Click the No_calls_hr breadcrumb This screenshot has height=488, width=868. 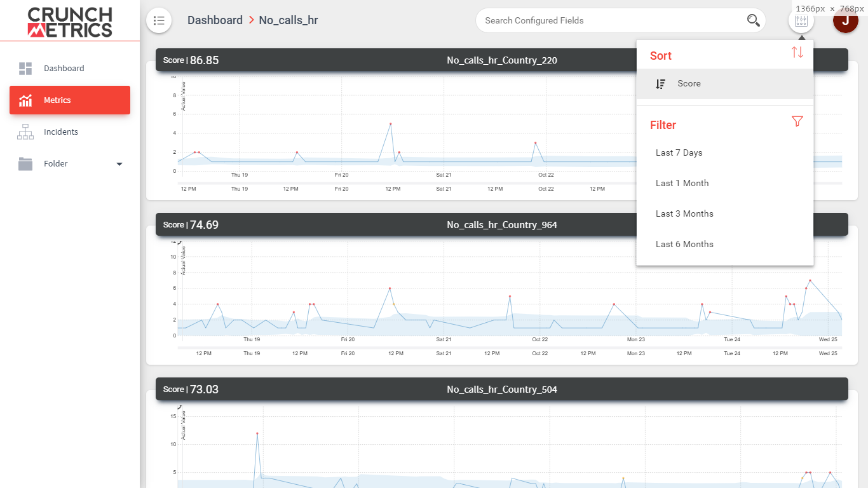pos(288,20)
